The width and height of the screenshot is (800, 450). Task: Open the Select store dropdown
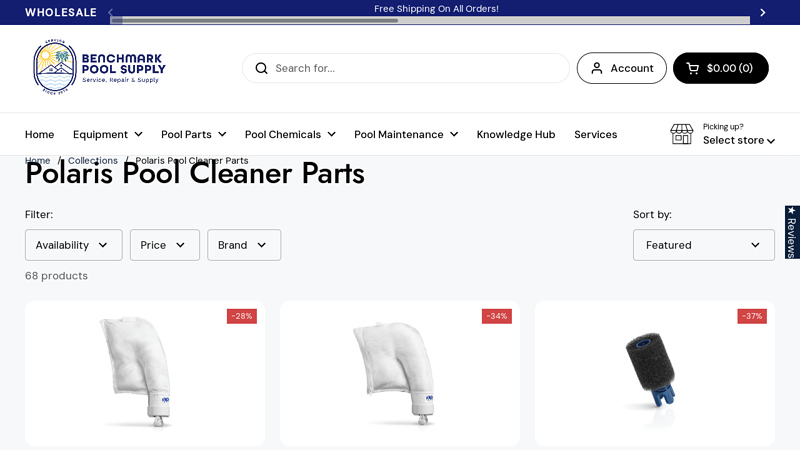click(739, 140)
